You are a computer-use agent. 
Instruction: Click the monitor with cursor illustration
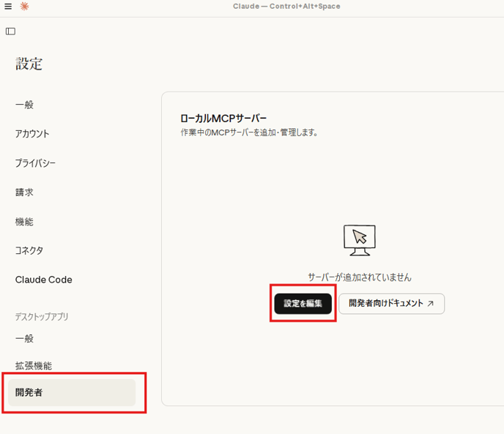coord(359,240)
